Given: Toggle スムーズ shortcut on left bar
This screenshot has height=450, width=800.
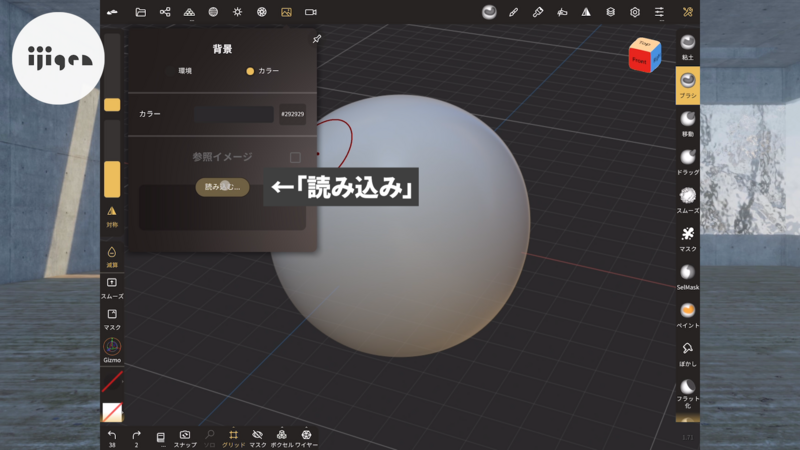Looking at the screenshot, I should point(112,288).
